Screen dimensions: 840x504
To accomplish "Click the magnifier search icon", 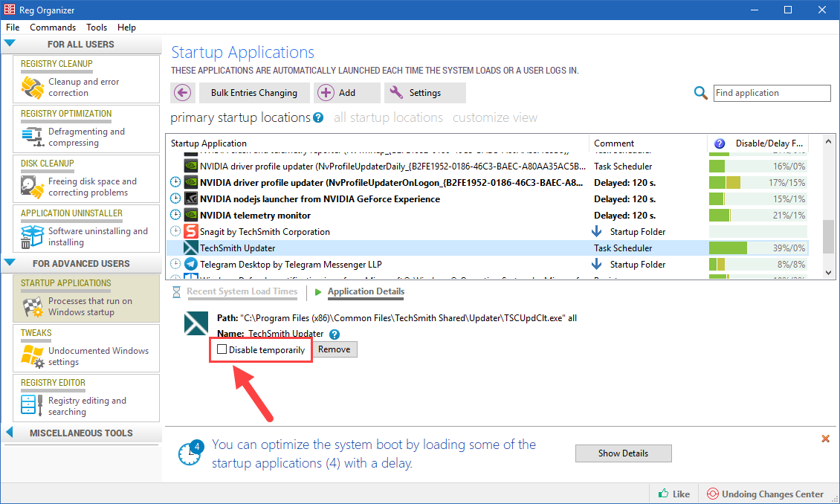I will coord(700,93).
